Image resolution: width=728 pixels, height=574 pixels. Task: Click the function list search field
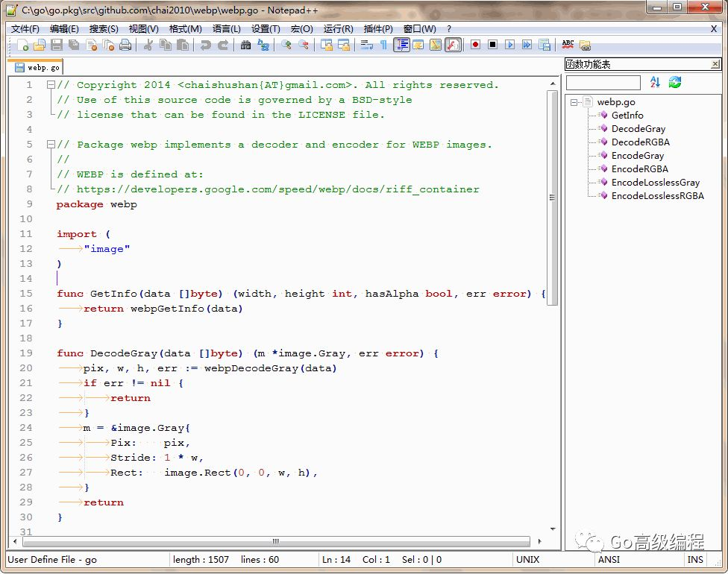pos(603,83)
